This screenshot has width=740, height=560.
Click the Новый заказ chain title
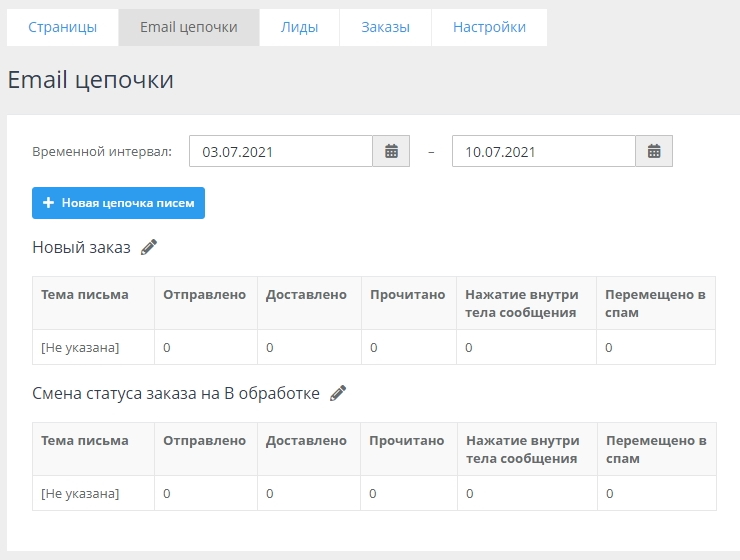point(81,247)
